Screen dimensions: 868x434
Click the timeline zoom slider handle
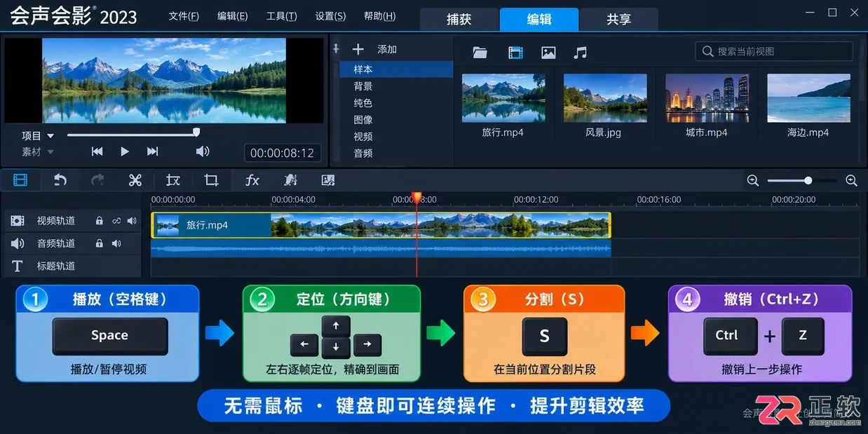pos(808,180)
